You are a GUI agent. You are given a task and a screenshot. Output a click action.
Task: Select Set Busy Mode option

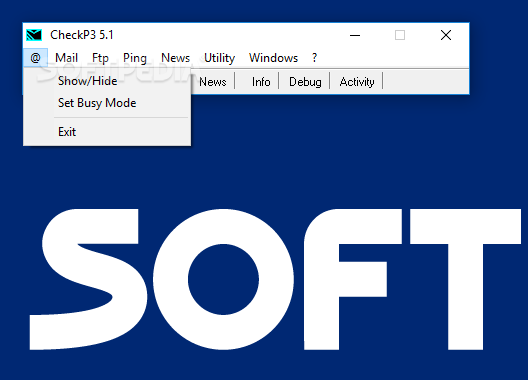pos(107,103)
